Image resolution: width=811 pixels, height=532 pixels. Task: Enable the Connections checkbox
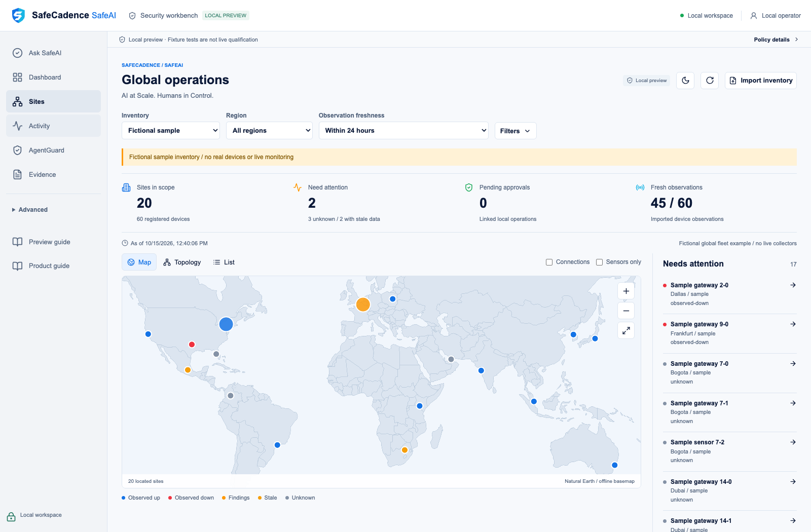click(x=549, y=262)
